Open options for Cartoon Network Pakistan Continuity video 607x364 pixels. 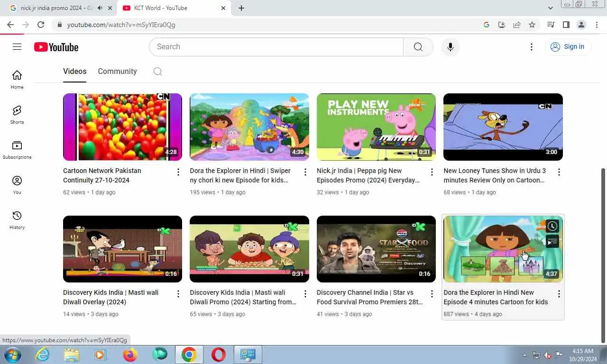point(178,172)
